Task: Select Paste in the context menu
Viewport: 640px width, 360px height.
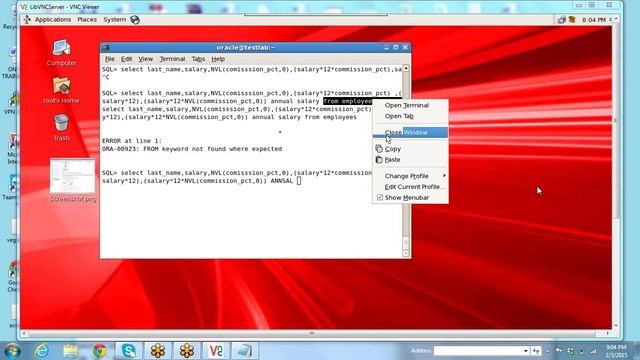Action: pos(410,160)
